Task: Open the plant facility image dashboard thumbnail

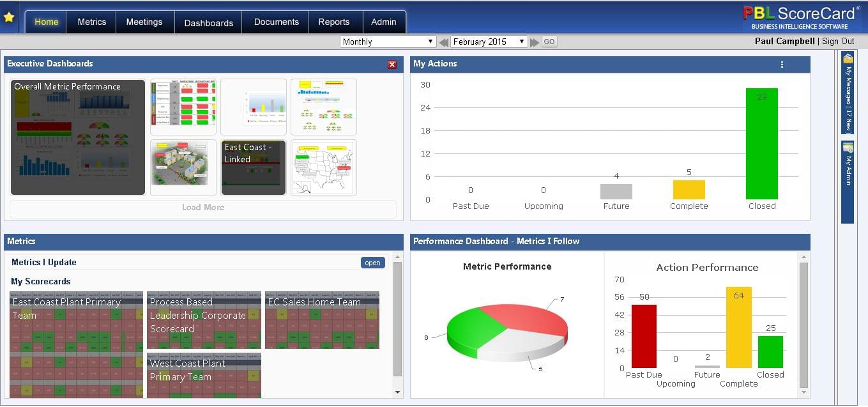Action: point(183,167)
